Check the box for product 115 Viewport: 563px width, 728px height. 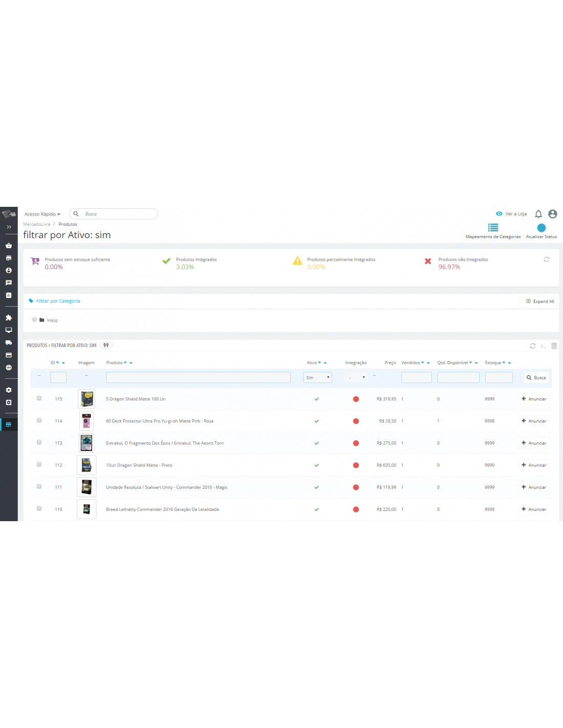coord(39,398)
